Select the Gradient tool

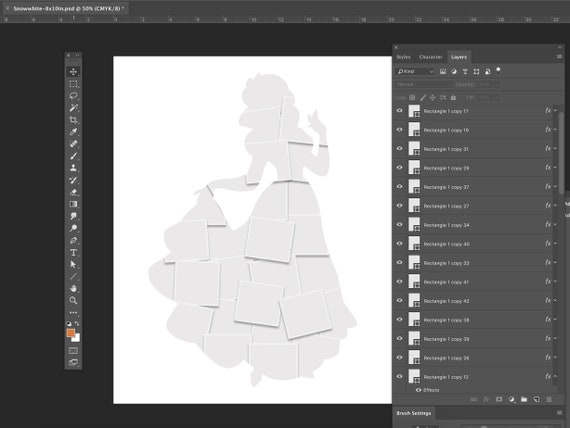click(73, 204)
